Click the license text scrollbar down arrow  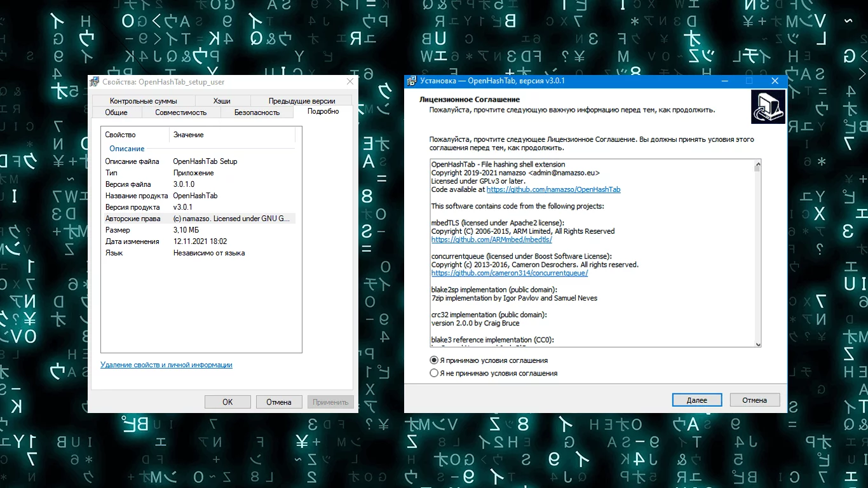757,344
